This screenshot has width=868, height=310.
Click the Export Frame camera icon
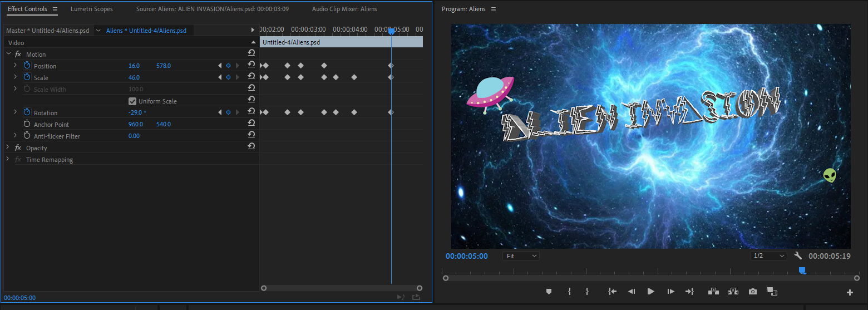pos(752,291)
